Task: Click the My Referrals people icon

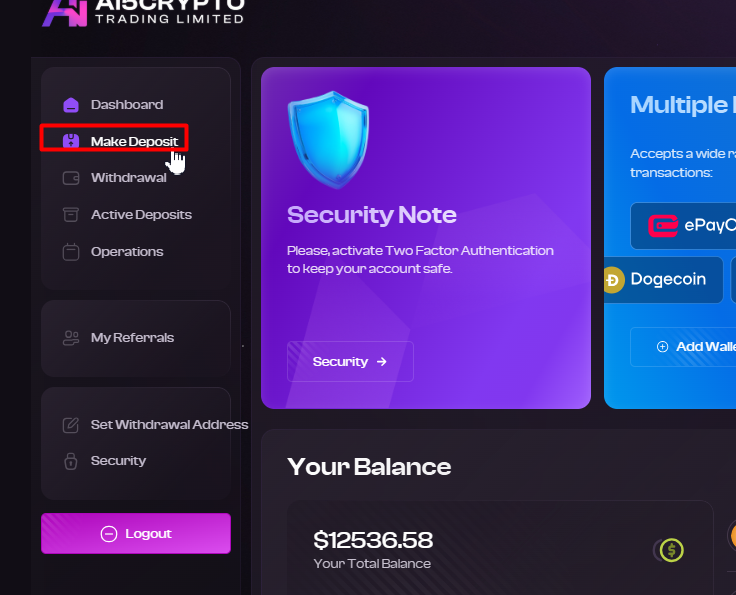Action: click(x=71, y=338)
